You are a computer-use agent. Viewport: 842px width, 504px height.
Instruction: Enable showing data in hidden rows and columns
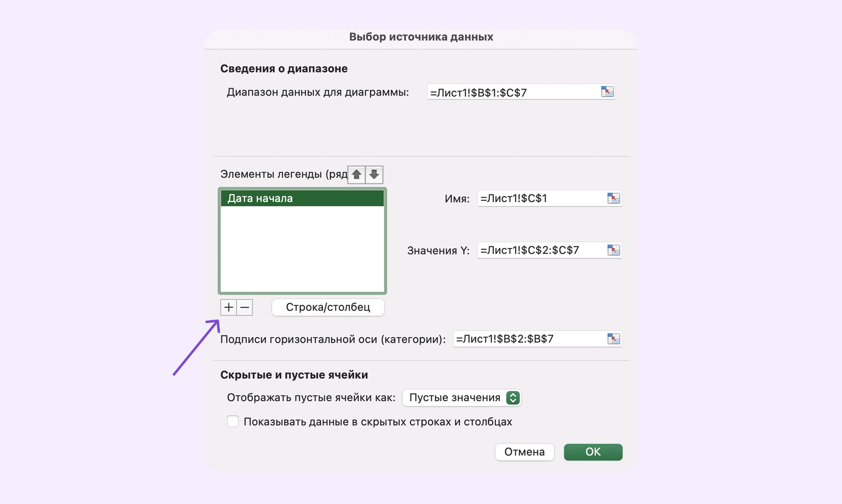tap(233, 421)
